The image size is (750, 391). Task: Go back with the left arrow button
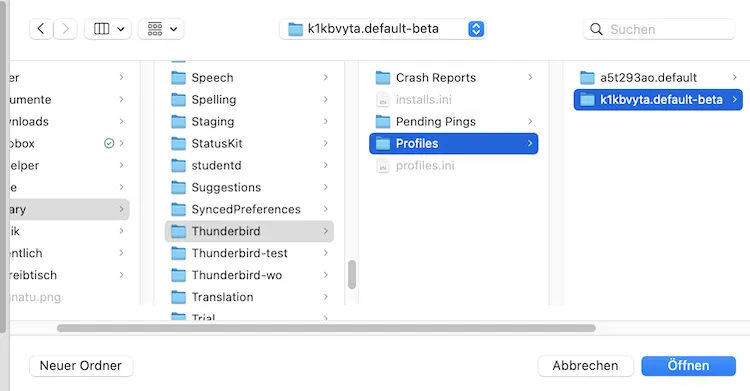click(41, 29)
